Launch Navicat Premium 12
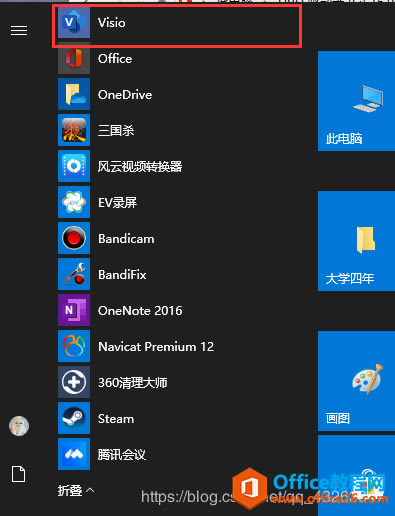The width and height of the screenshot is (395, 516). click(177, 346)
